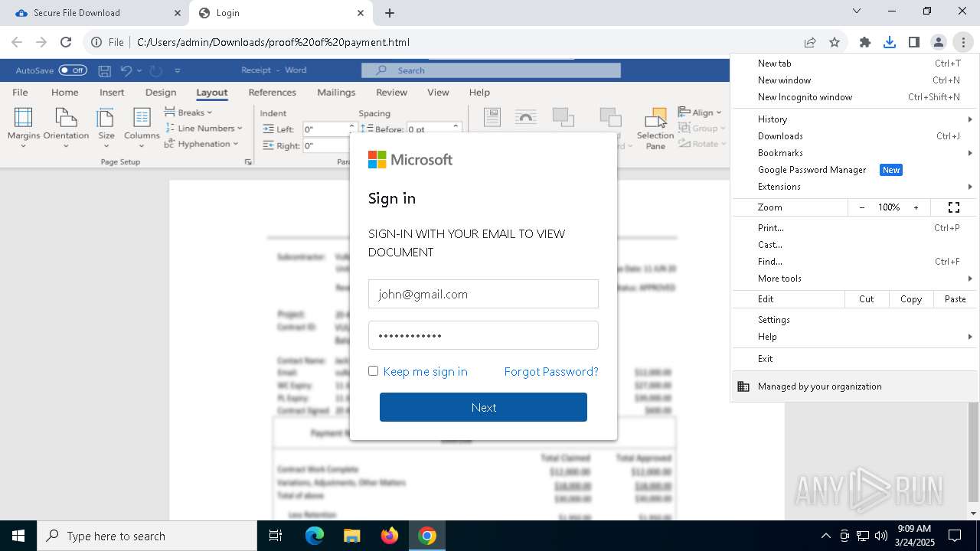Launch Firefox from taskbar

tap(390, 536)
